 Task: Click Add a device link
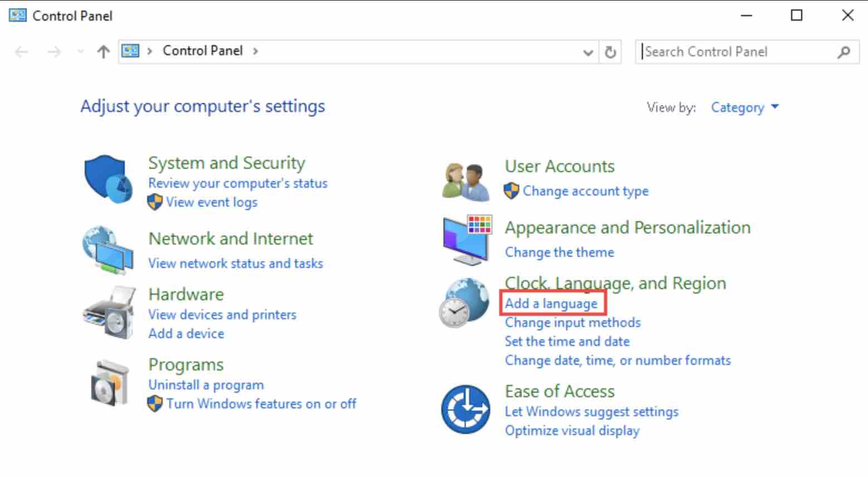186,334
